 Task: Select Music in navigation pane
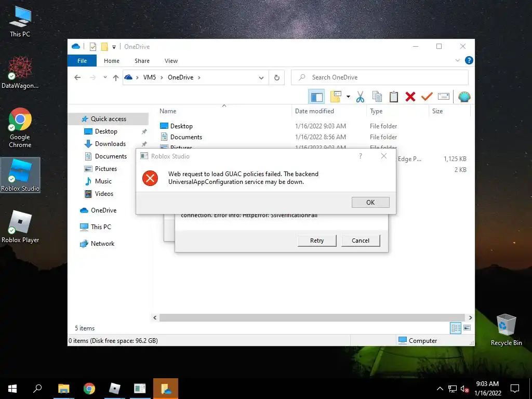(103, 181)
